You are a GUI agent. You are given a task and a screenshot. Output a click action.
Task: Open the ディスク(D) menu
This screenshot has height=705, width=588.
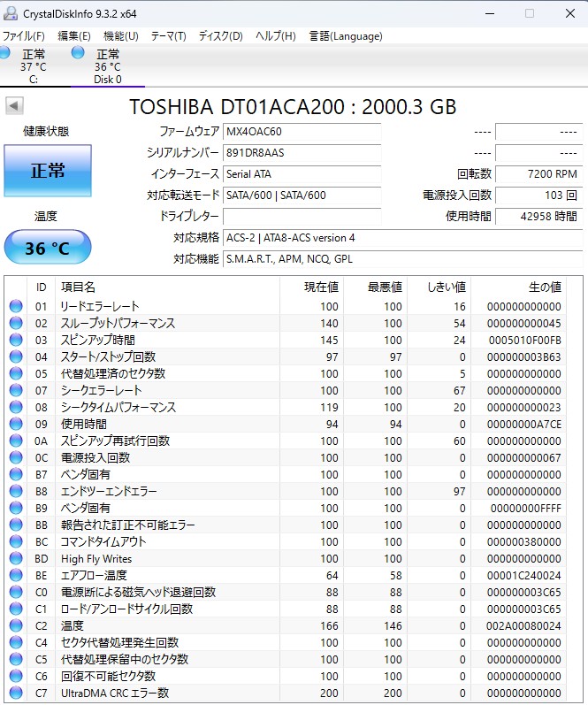(221, 36)
